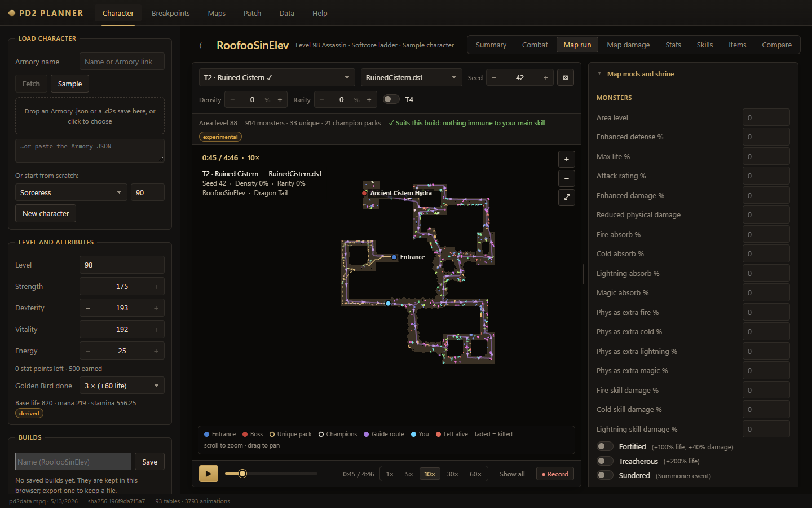Decrease the seed value
The height and width of the screenshot is (508, 812).
click(494, 78)
